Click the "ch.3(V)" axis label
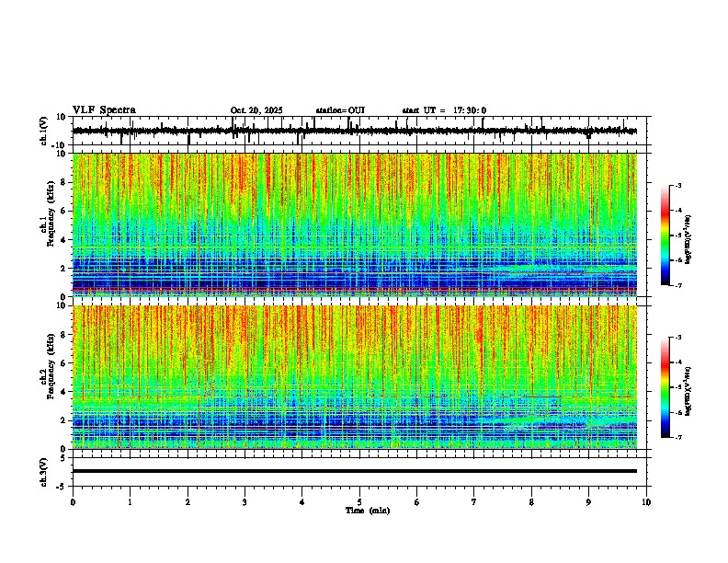This screenshot has width=728, height=563. click(43, 472)
